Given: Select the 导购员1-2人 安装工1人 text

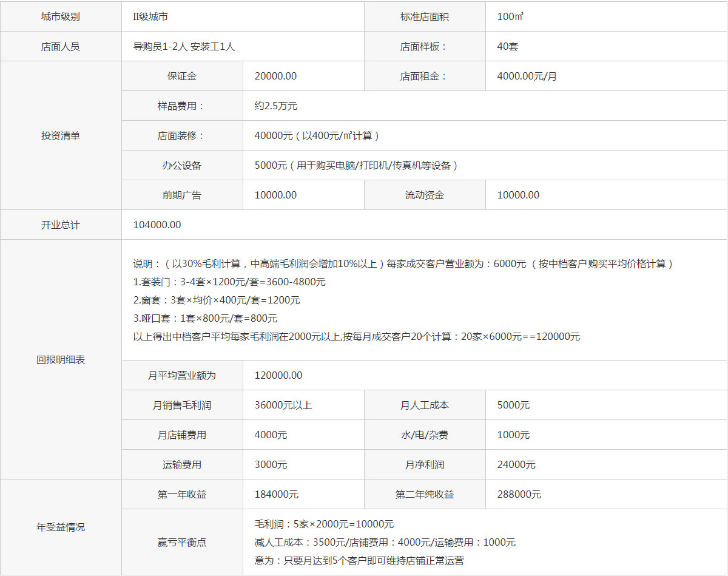Looking at the screenshot, I should (x=184, y=46).
